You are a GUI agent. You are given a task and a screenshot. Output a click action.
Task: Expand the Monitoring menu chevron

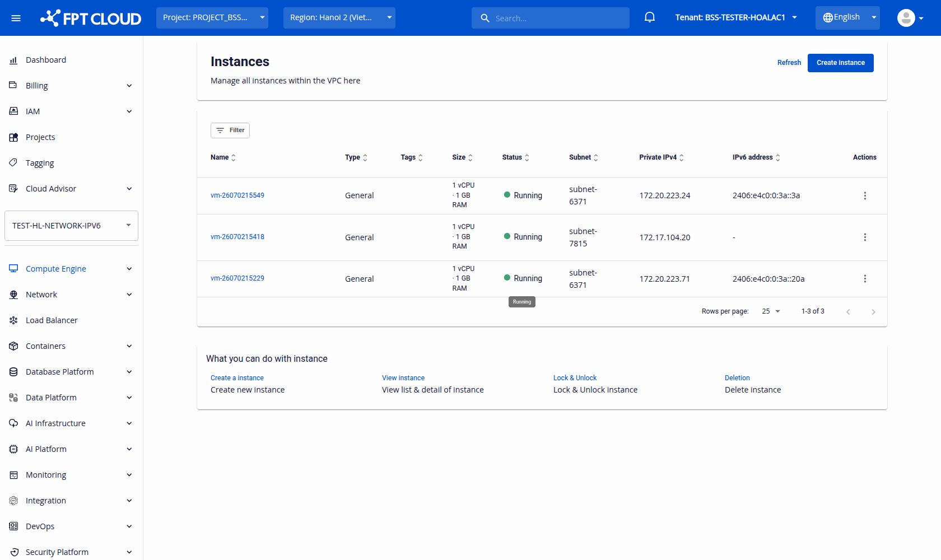[129, 475]
